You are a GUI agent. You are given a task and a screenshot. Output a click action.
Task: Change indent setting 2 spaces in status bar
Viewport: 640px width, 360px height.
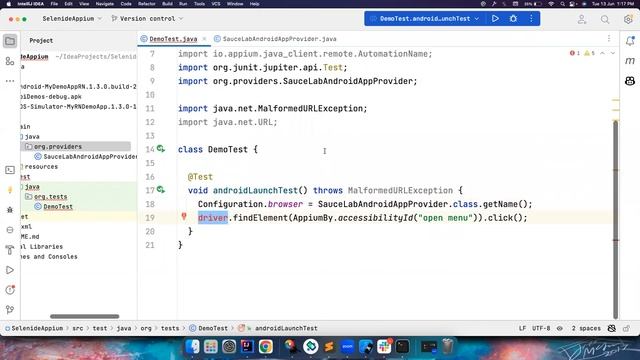point(586,328)
